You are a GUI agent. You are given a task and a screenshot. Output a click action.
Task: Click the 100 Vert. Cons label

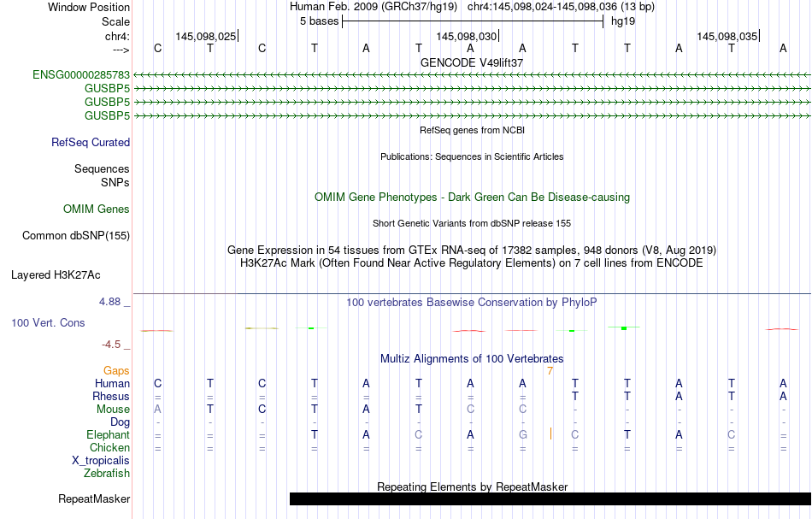coord(48,322)
